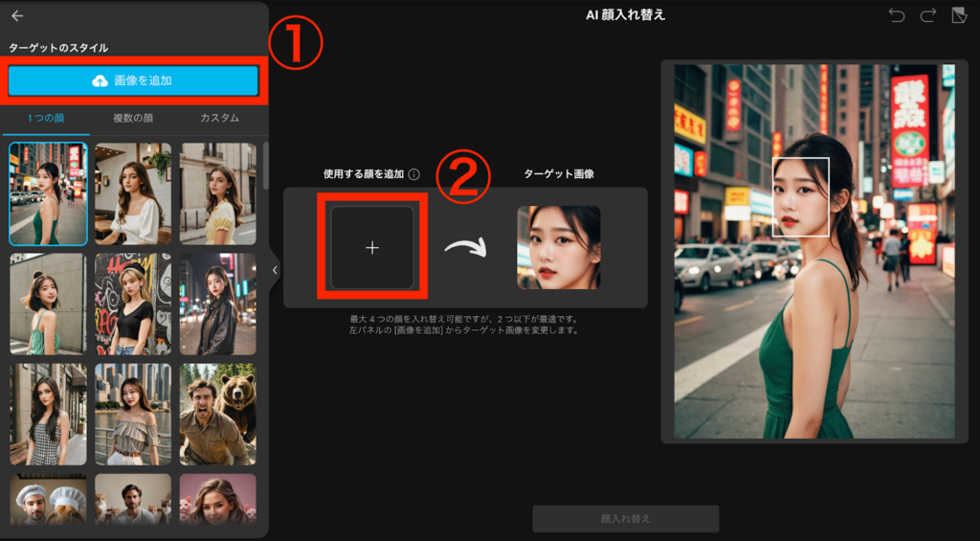Viewport: 980px width, 541px height.
Task: Select the yellow top woman by building style
Action: [x=218, y=193]
